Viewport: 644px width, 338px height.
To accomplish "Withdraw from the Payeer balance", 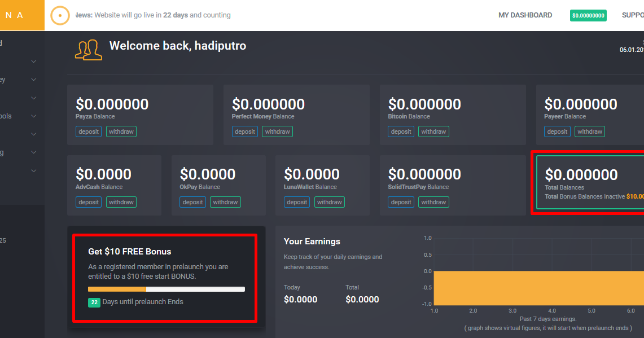I will click(590, 131).
